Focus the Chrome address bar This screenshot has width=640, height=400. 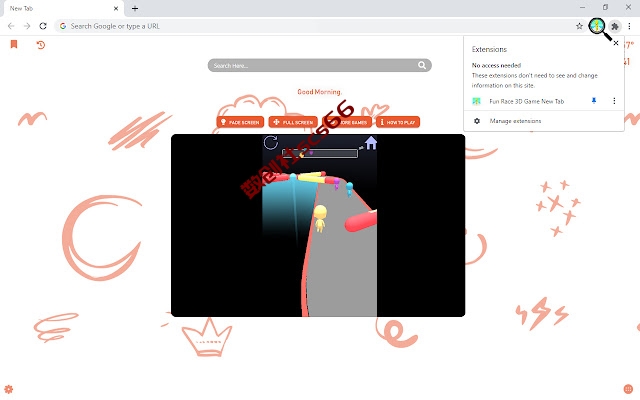tap(319, 26)
